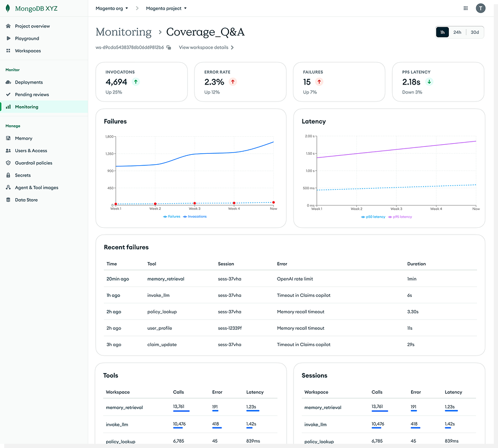Click the Duration column header
Image resolution: width=498 pixels, height=448 pixels.
pos(417,264)
